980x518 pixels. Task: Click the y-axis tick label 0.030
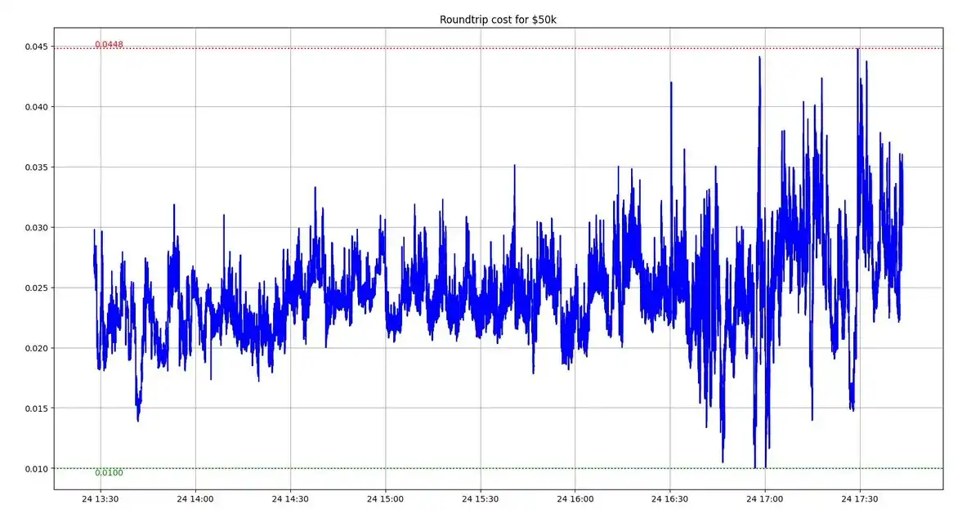pyautogui.click(x=36, y=227)
